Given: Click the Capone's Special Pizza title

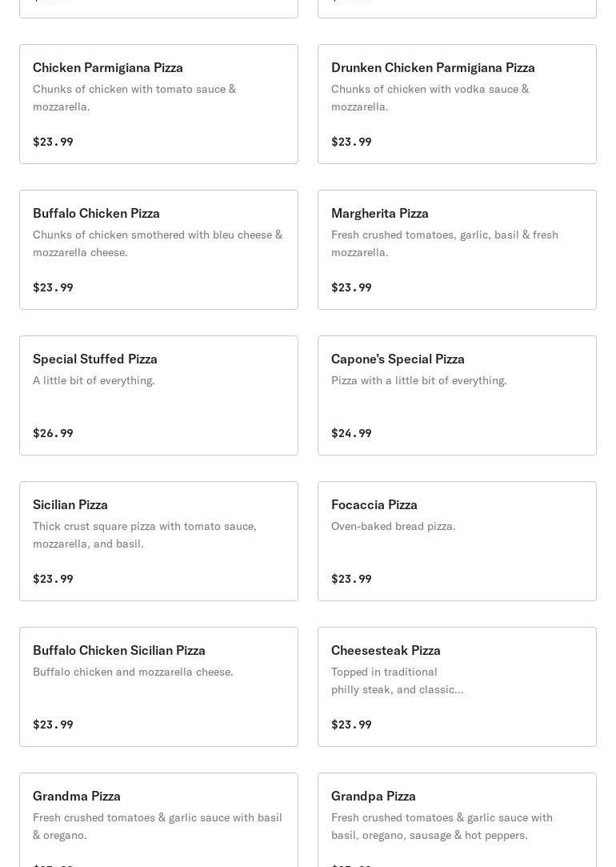Looking at the screenshot, I should tap(398, 359).
